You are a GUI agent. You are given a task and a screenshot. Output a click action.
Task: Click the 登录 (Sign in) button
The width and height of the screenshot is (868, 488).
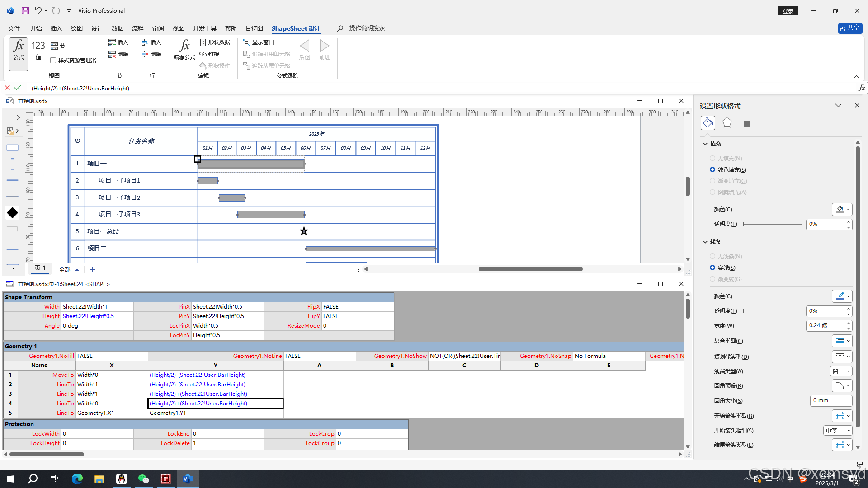(788, 11)
